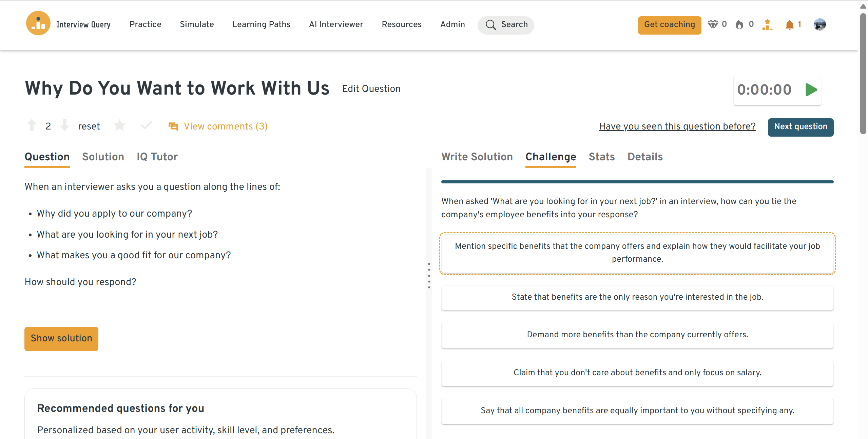Viewport: 868px width, 439px height.
Task: Switch to the Solution tab
Action: [103, 157]
